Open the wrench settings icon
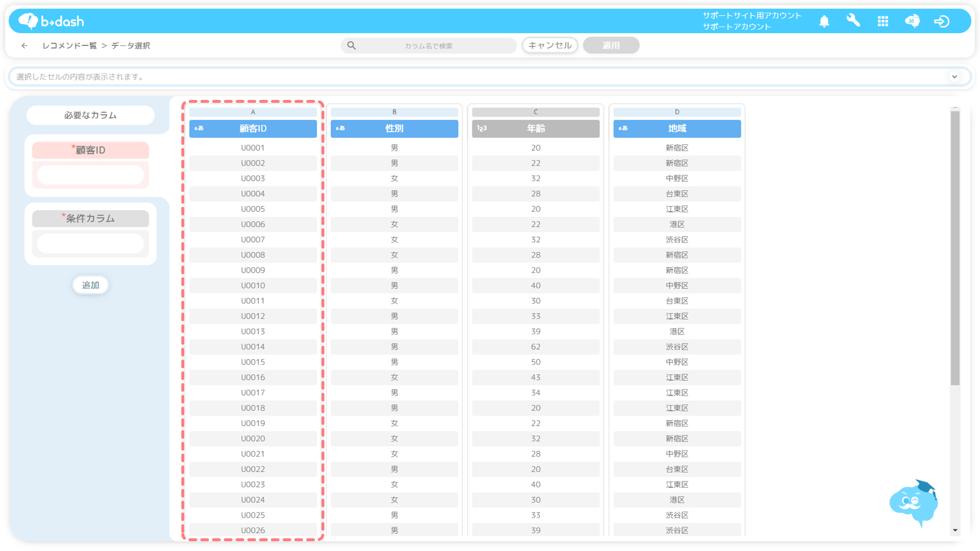The image size is (980, 551). click(854, 21)
